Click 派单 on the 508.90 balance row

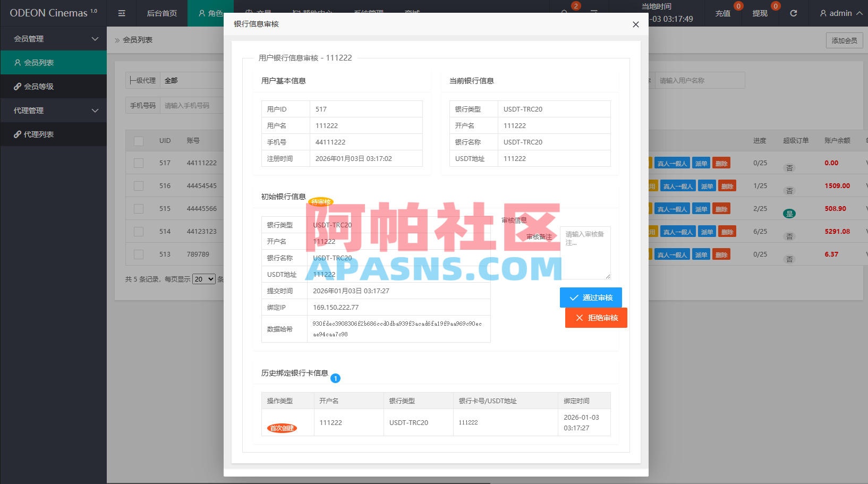701,209
